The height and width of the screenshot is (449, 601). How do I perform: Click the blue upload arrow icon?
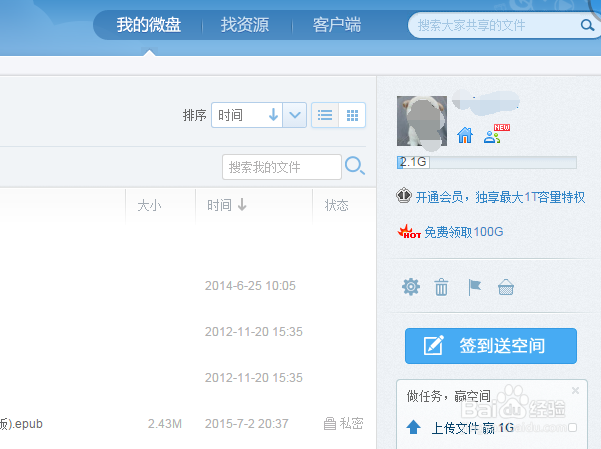coord(413,427)
